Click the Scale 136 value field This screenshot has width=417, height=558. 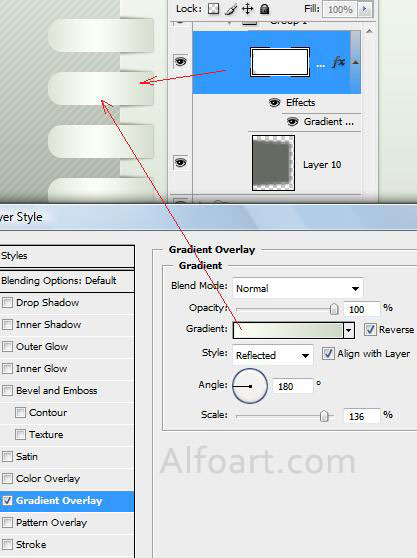click(x=361, y=416)
